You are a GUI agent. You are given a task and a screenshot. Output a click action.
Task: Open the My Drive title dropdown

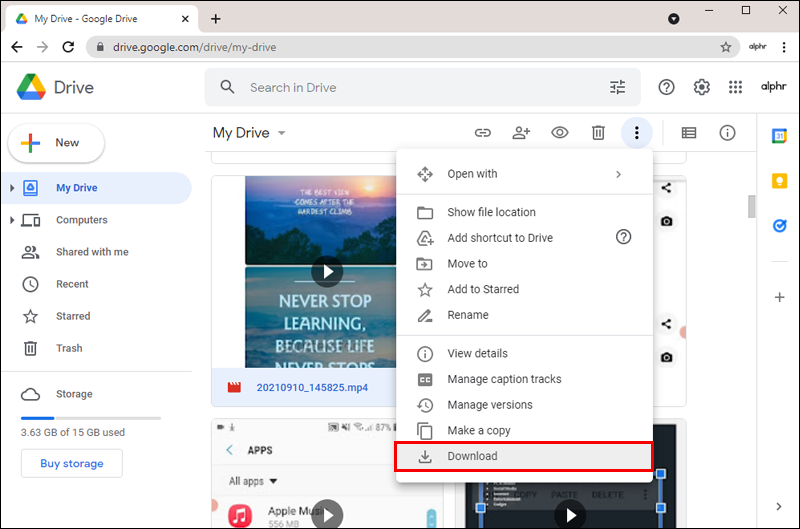point(282,133)
